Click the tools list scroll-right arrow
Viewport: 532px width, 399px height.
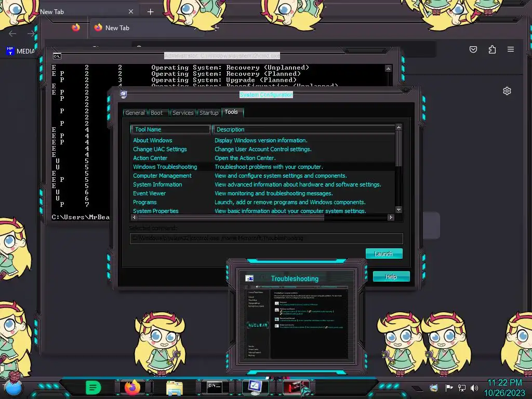click(x=391, y=218)
